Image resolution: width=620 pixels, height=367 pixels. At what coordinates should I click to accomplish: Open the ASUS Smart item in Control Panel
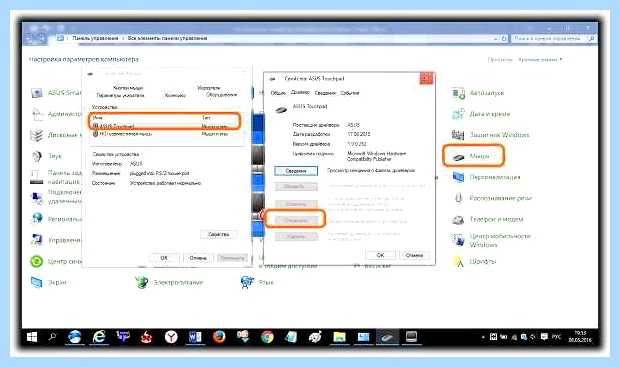point(55,93)
